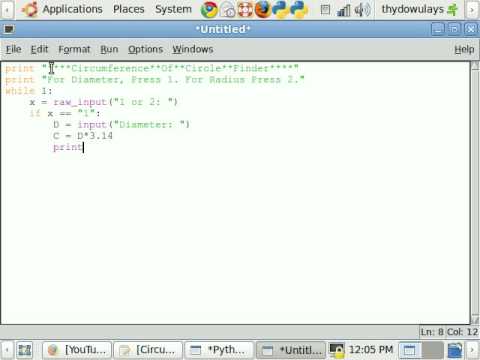Click the 'x = raw_input("1 or 2: ")' line
The image size is (480, 360).
103,102
